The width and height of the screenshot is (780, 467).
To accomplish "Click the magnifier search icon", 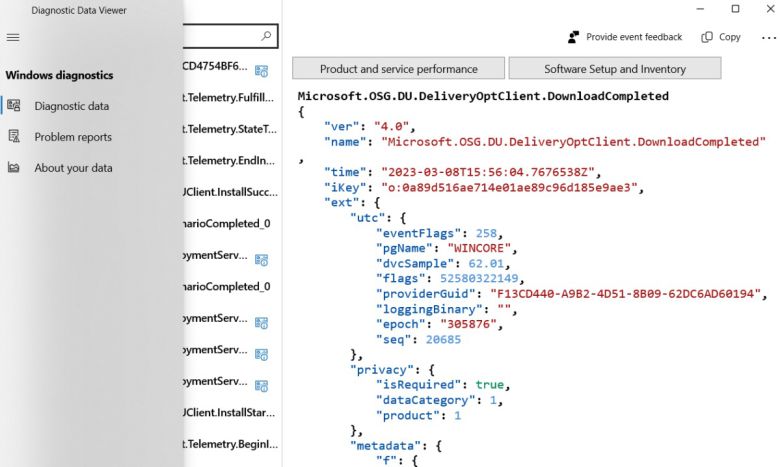I will click(266, 36).
